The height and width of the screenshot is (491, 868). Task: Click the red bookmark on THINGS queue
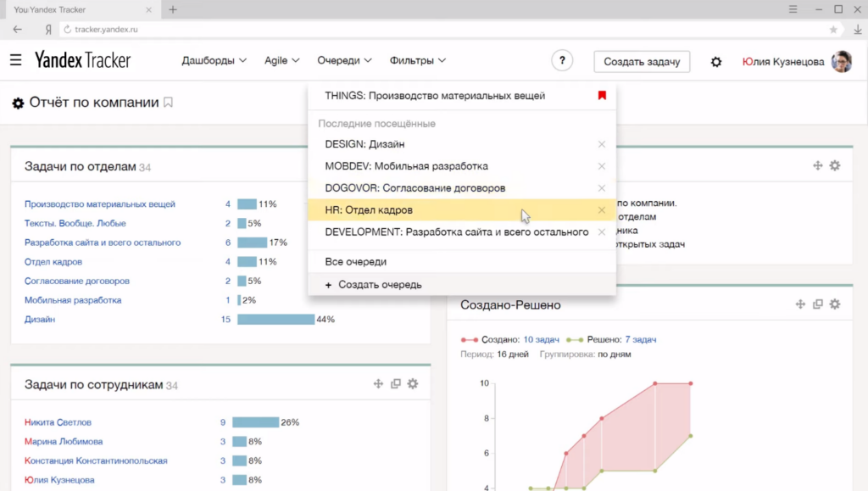point(602,96)
